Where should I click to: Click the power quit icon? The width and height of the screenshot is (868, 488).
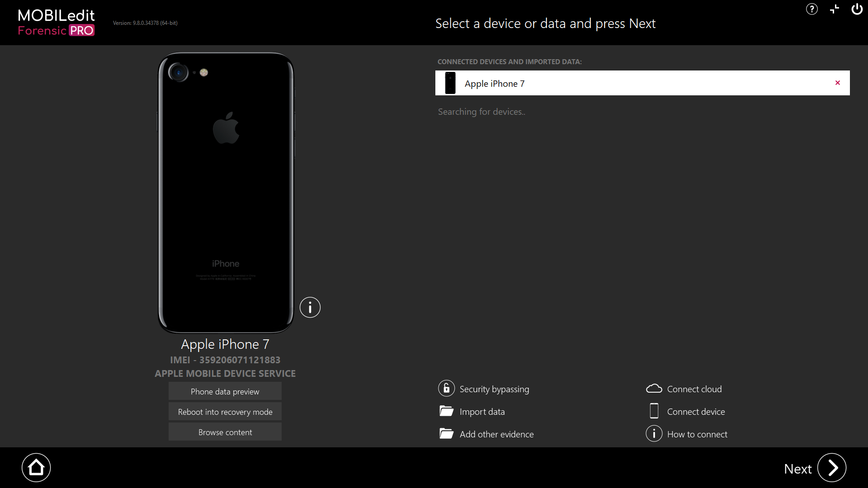857,9
